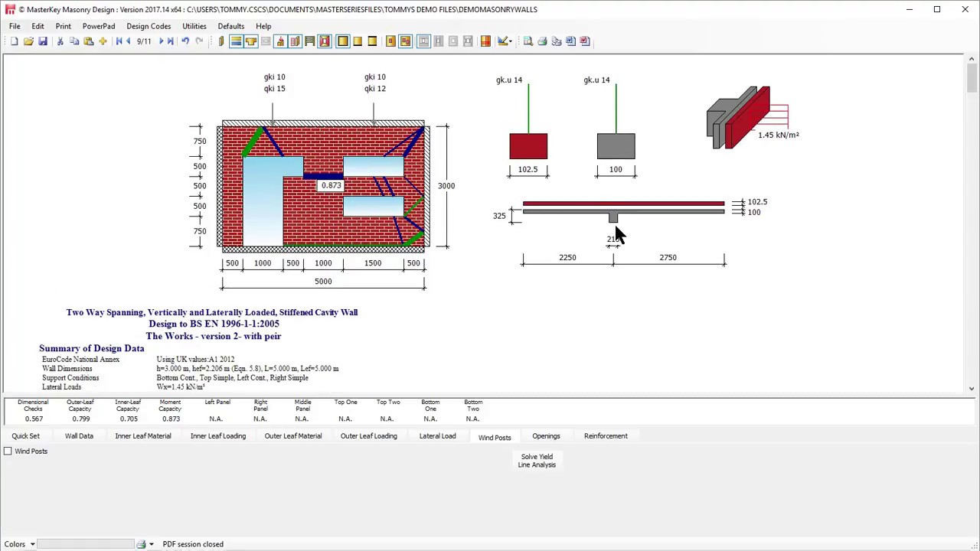Click the yellow plus add icon
Image resolution: width=980 pixels, height=551 pixels.
pos(103,41)
